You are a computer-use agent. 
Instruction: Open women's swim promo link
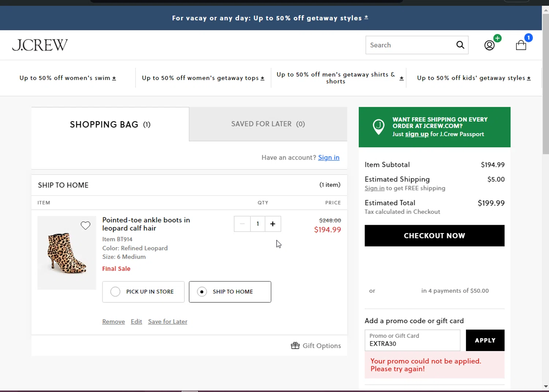click(x=68, y=78)
